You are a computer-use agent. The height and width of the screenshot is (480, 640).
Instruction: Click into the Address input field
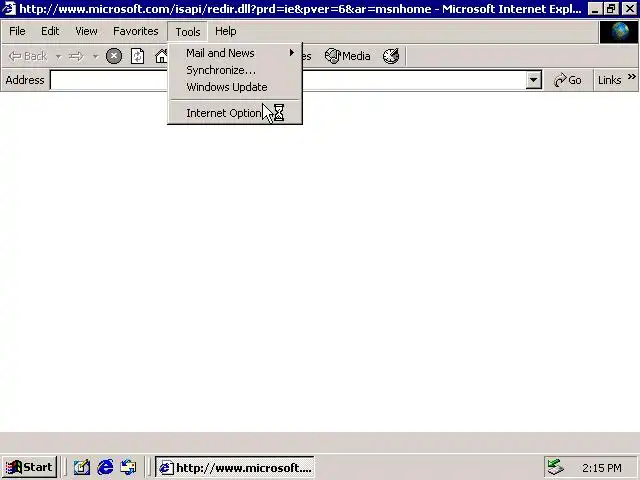[288, 80]
